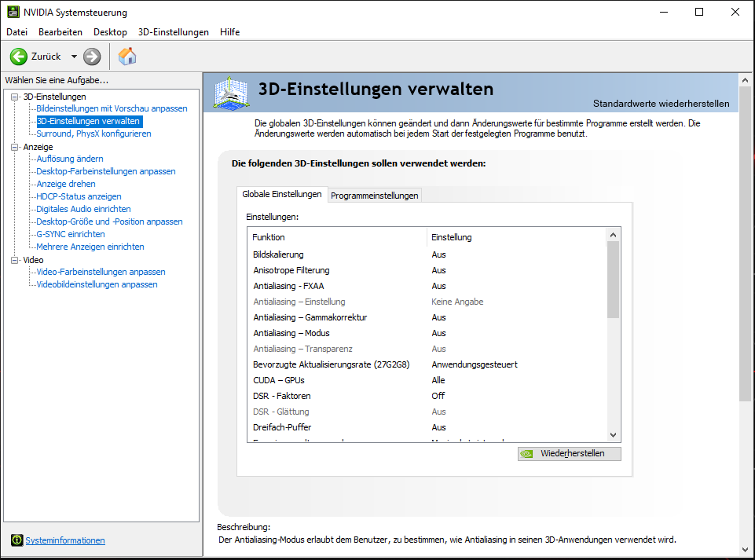Open the Datei menu
The width and height of the screenshot is (755, 560).
tap(16, 31)
